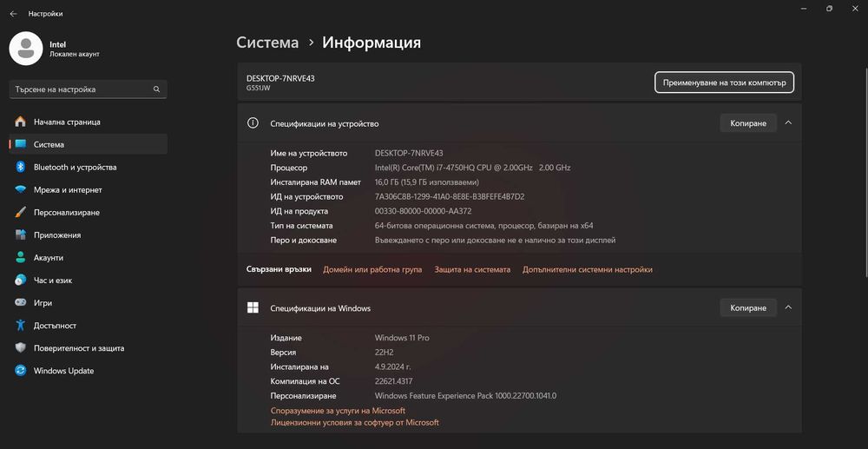
Task: Open Достъпност settings page
Action: pos(89,326)
